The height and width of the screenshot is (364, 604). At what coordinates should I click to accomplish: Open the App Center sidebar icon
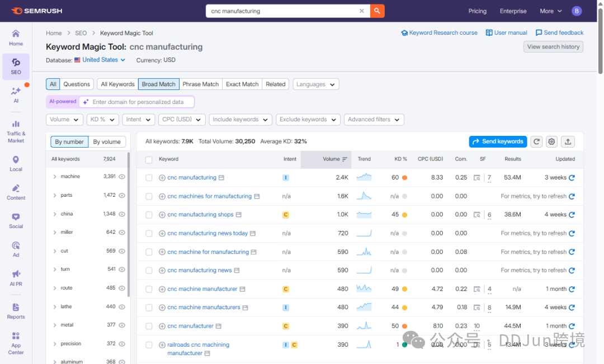point(16,343)
